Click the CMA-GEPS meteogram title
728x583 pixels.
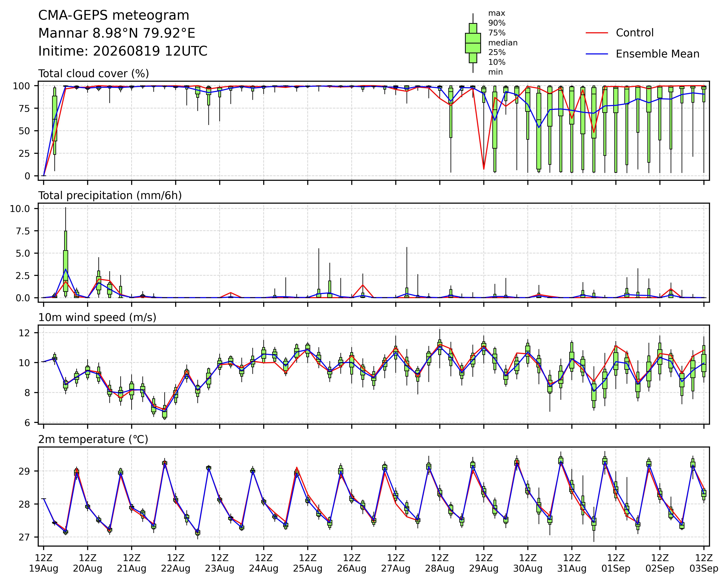(114, 16)
